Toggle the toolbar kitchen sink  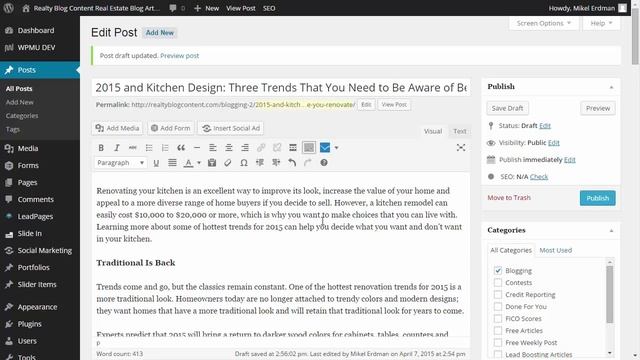pyautogui.click(x=309, y=148)
